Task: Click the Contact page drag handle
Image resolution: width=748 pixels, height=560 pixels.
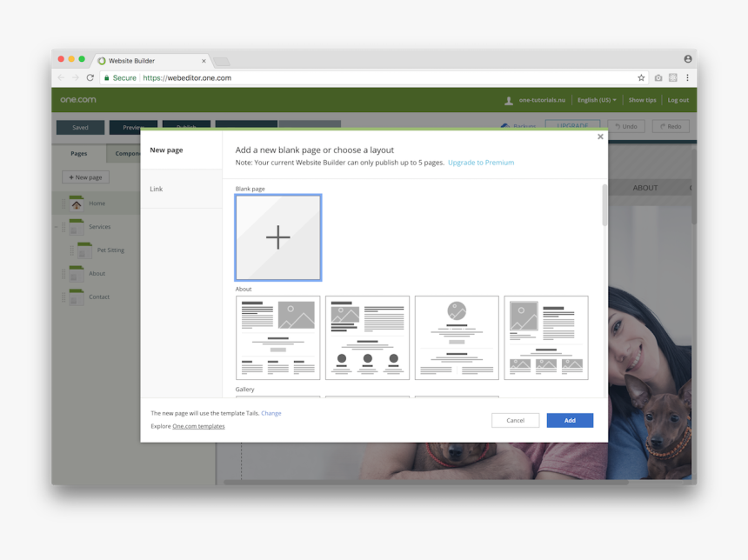Action: coord(63,297)
